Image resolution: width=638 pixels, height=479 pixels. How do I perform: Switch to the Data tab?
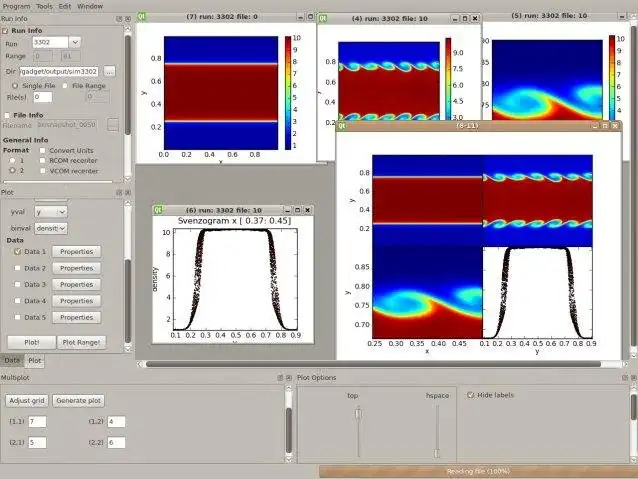12,360
